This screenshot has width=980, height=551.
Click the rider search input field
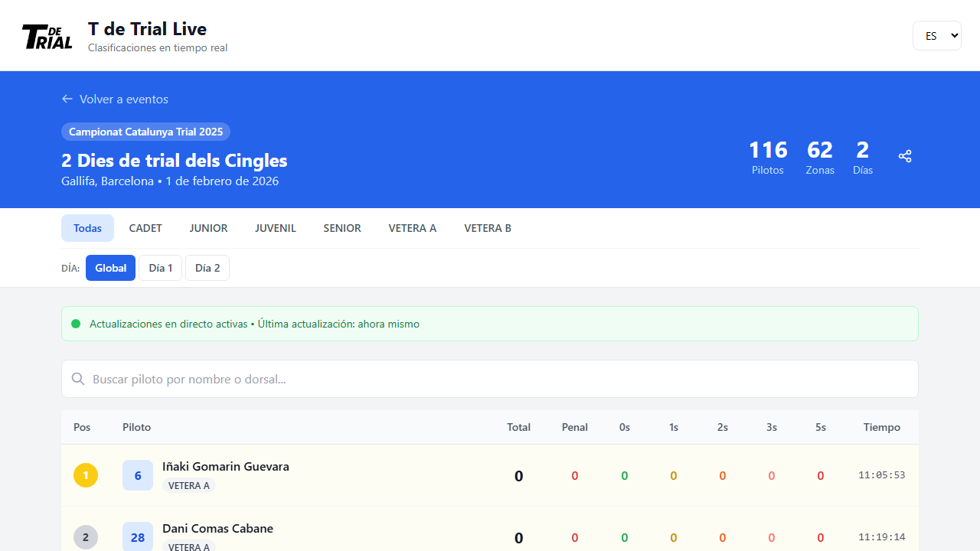490,379
